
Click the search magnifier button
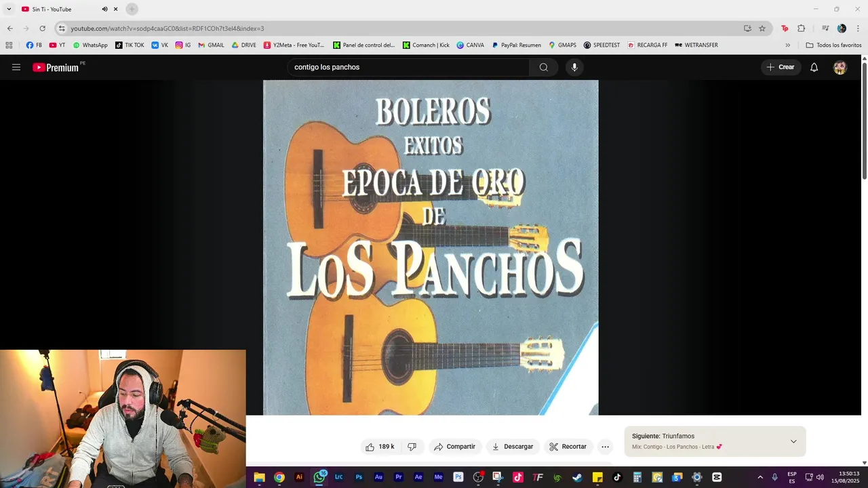click(543, 67)
